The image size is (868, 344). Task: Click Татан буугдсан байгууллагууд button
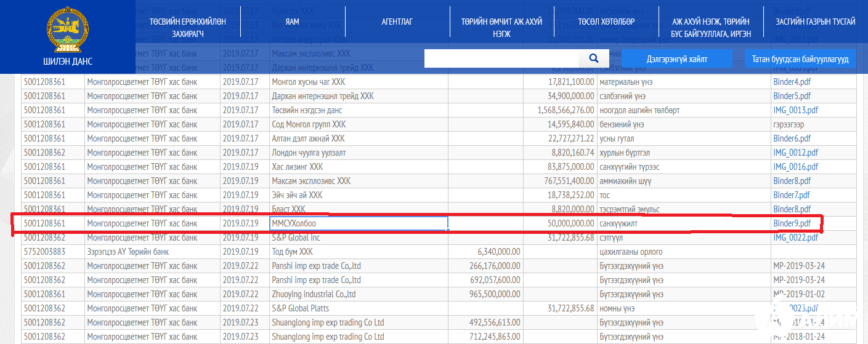pyautogui.click(x=800, y=59)
